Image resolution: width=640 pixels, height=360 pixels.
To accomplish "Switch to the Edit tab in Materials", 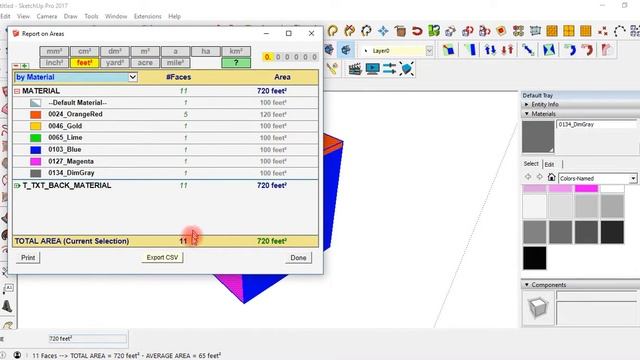I will 549,164.
